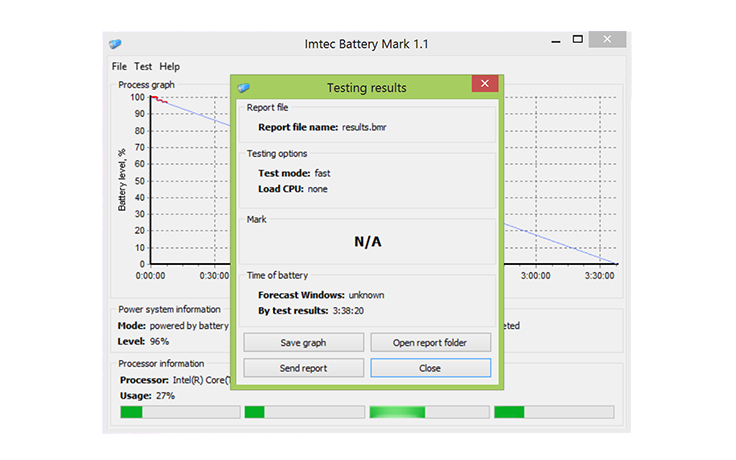Click the Forecast Windows value 'unknown'
Image resolution: width=736 pixels, height=460 pixels.
click(x=366, y=295)
